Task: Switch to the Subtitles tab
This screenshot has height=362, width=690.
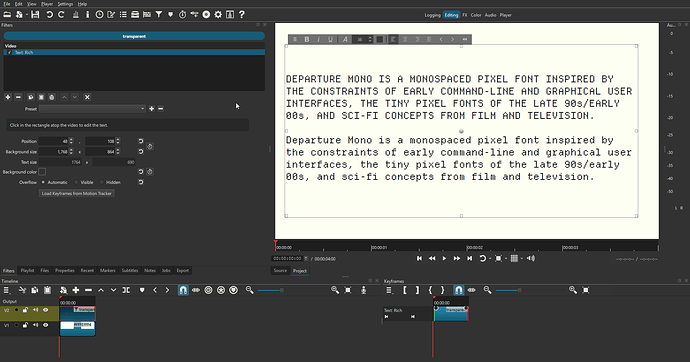Action: (x=130, y=271)
